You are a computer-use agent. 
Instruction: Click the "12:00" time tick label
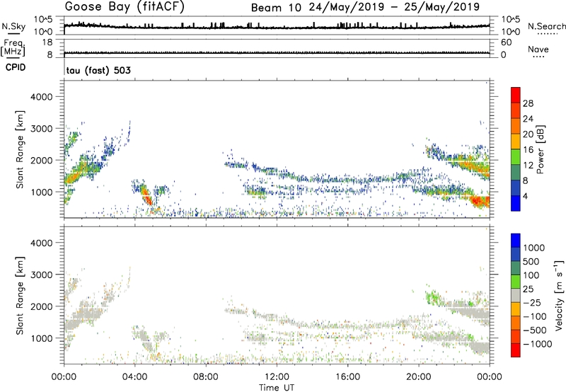click(277, 377)
